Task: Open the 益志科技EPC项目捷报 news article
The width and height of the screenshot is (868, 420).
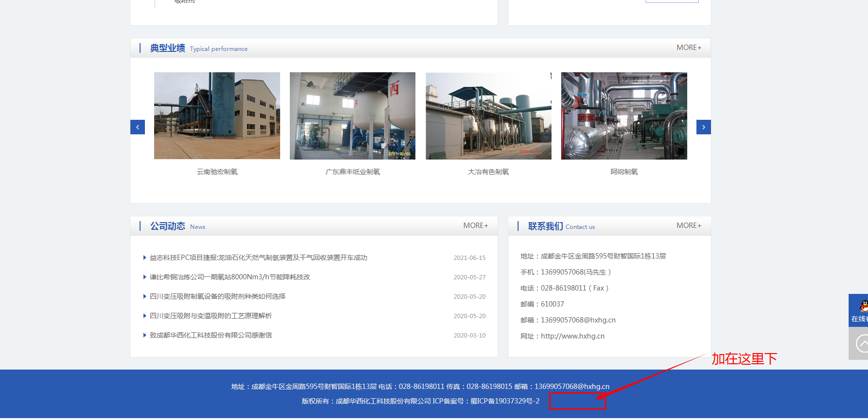Action: [258, 258]
